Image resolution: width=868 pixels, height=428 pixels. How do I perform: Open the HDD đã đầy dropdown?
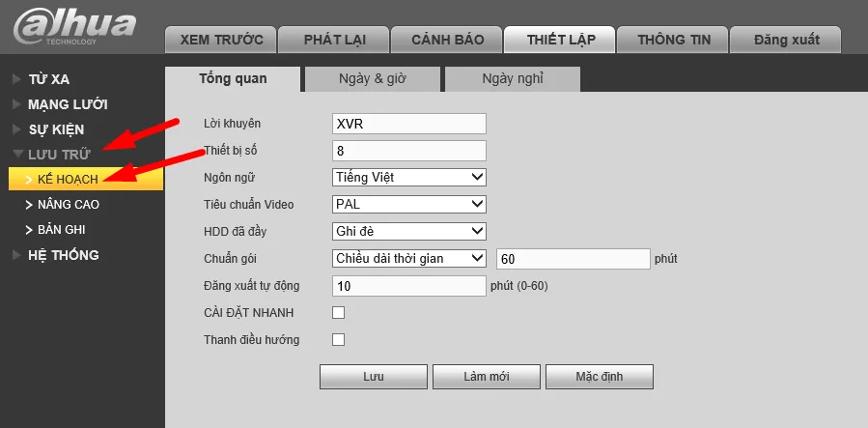click(x=409, y=231)
